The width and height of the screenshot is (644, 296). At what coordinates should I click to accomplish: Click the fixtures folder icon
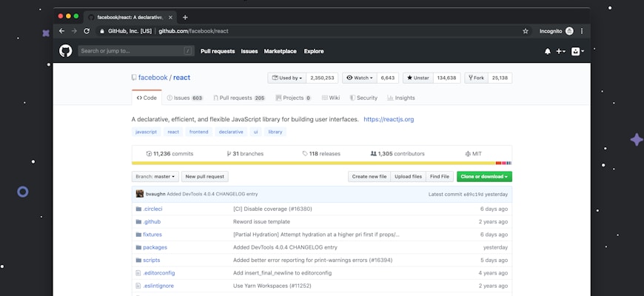click(138, 235)
